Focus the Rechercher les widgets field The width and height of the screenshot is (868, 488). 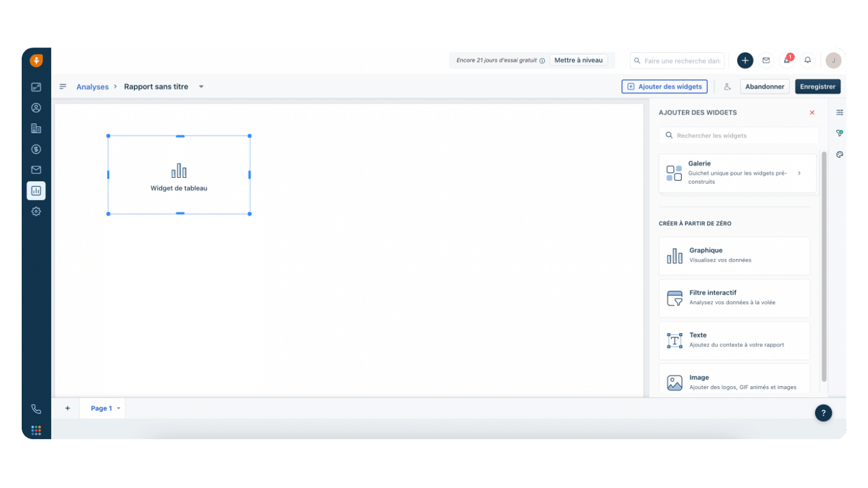click(738, 136)
